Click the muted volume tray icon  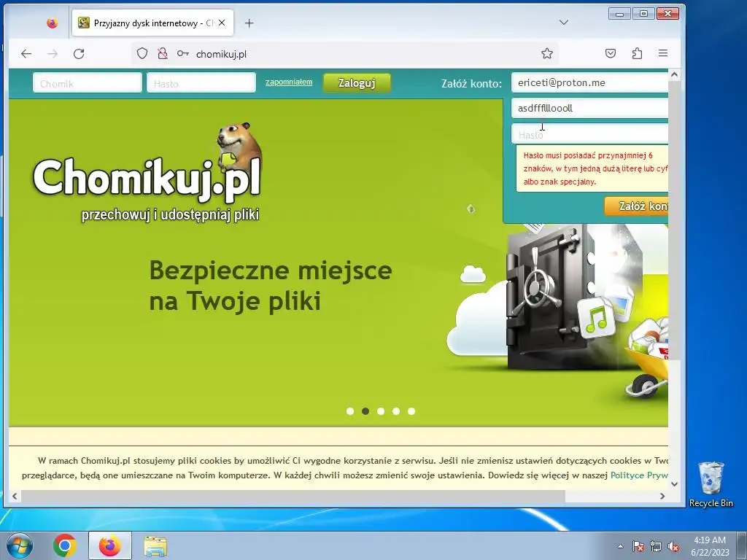pos(673,546)
